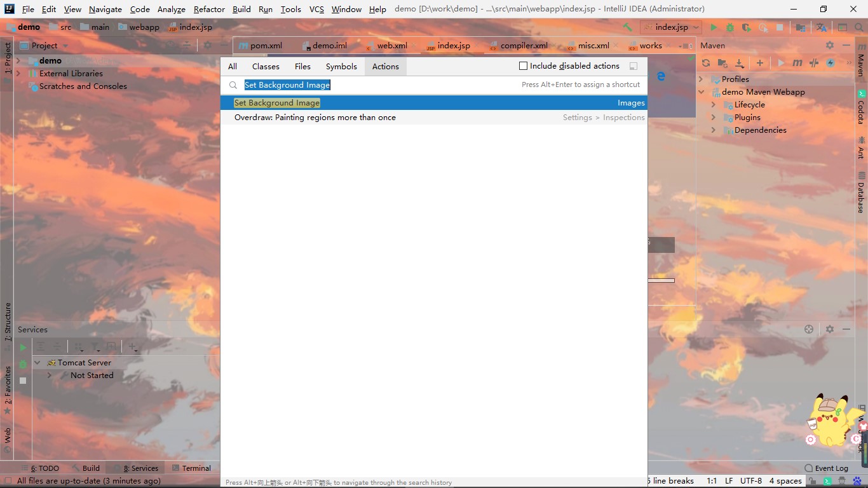Screen dimensions: 868x488
Task: Click Stop square in Services panel
Action: click(23, 381)
